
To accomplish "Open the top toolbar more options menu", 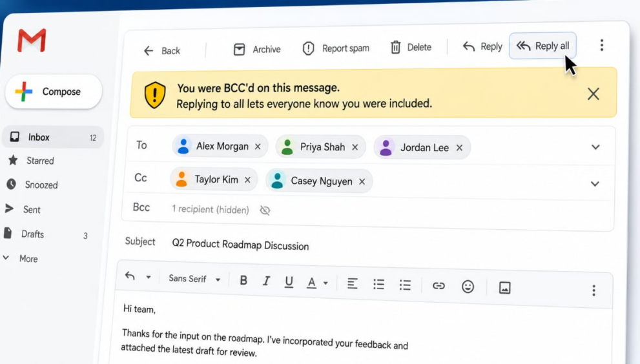I will 602,45.
